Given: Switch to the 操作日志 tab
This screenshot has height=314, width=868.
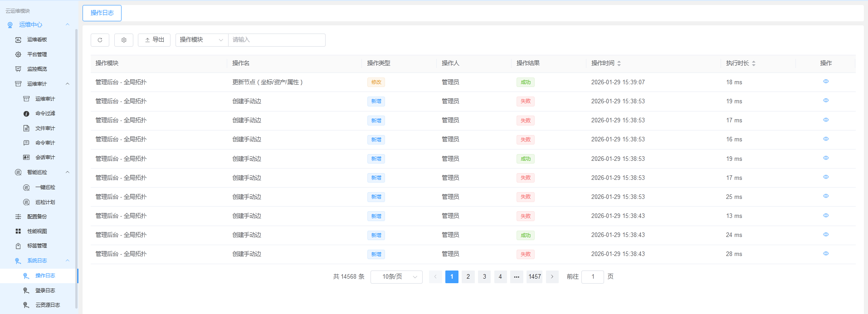Looking at the screenshot, I should point(102,13).
